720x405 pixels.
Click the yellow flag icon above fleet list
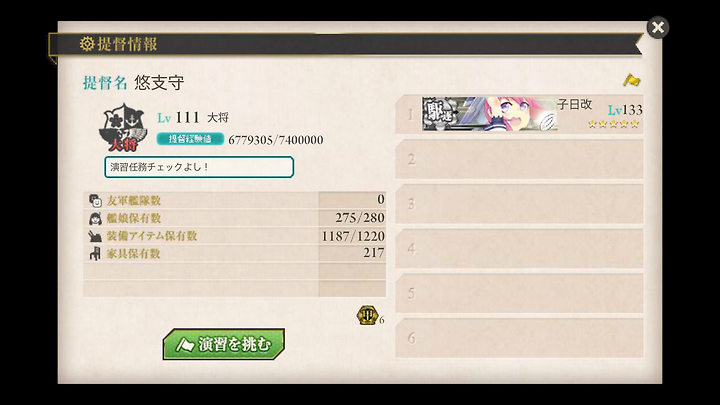[631, 80]
